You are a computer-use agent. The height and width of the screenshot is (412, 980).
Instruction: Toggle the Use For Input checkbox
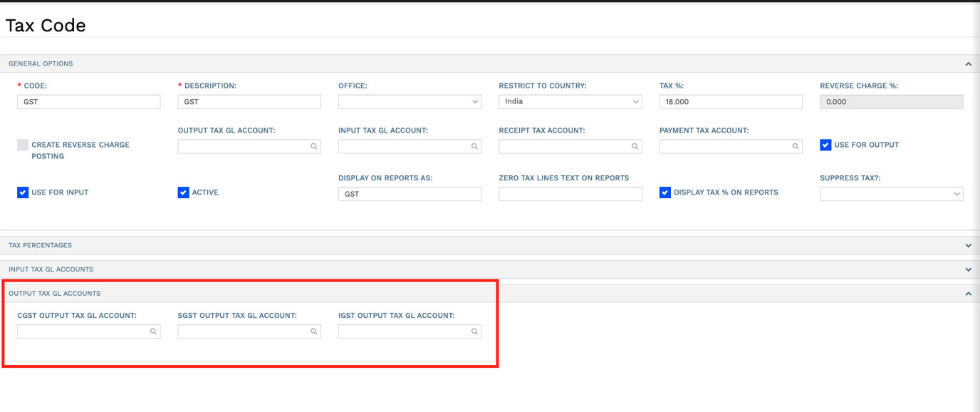[x=23, y=192]
